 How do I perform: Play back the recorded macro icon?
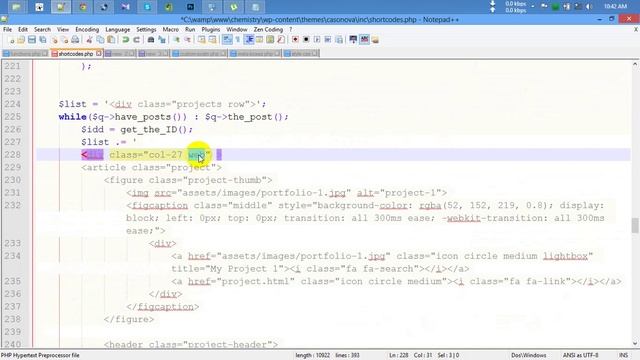tap(317, 40)
